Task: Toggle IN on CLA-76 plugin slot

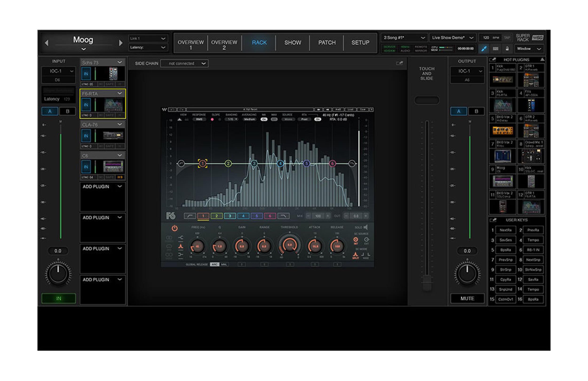Action: pos(86,136)
